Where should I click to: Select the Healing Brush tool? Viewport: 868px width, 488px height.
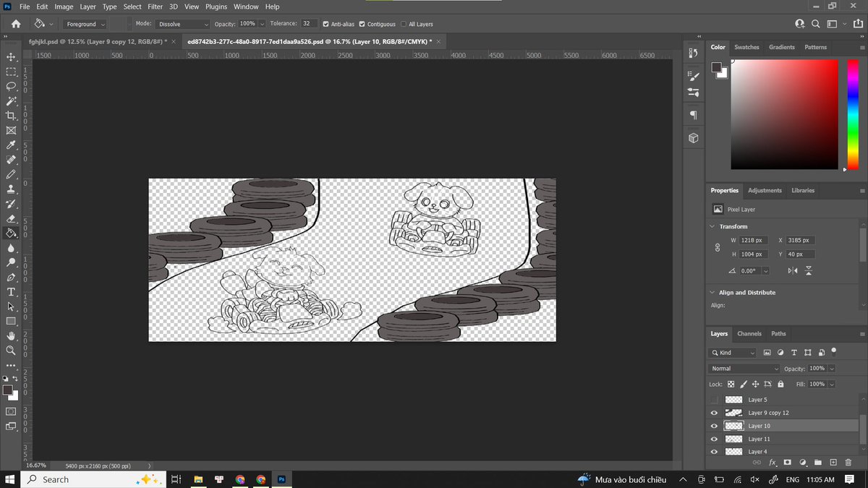point(11,160)
